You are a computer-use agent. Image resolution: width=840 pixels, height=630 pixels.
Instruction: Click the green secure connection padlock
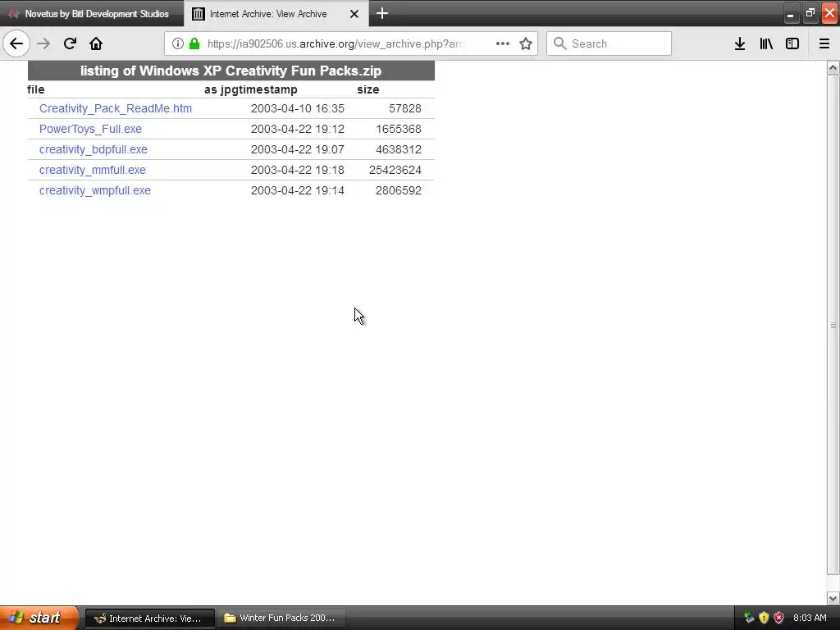(194, 43)
